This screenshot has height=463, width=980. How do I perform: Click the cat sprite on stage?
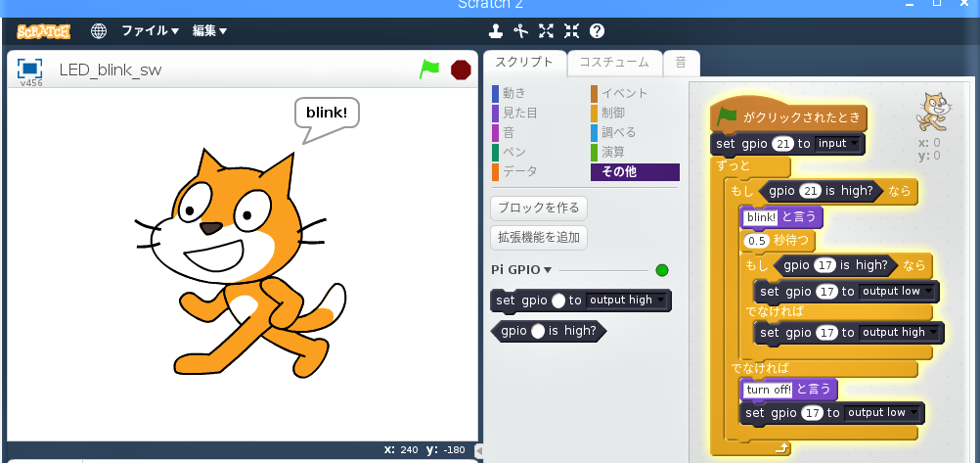pyautogui.click(x=241, y=262)
